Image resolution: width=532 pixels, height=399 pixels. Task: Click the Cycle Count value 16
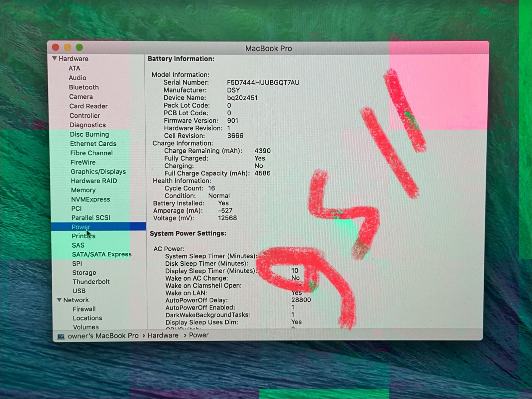211,188
